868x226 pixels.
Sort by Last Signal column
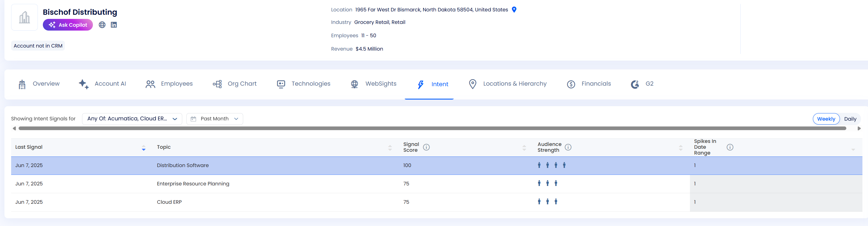click(x=144, y=148)
